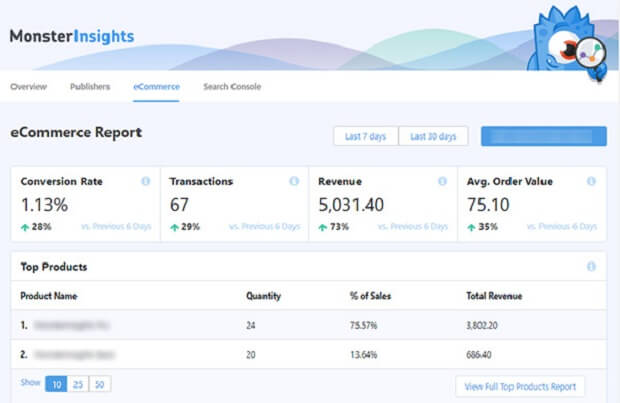Click the 75.57% of sales value
The height and width of the screenshot is (403, 620).
point(363,325)
